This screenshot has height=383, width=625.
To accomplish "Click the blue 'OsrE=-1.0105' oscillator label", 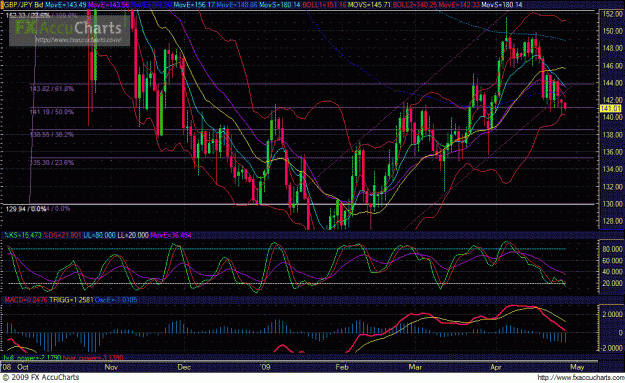I will (116, 299).
